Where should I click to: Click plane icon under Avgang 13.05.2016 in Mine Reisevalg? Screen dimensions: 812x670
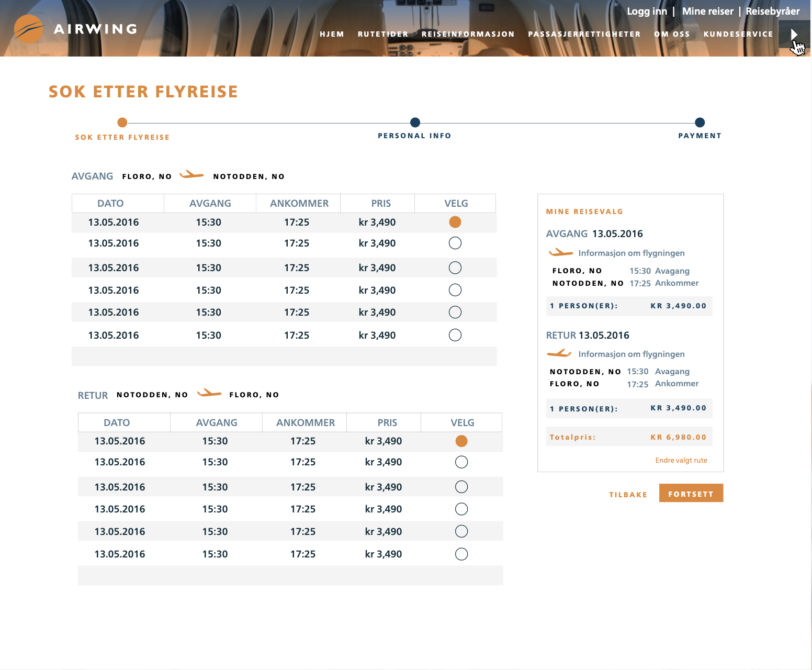560,253
